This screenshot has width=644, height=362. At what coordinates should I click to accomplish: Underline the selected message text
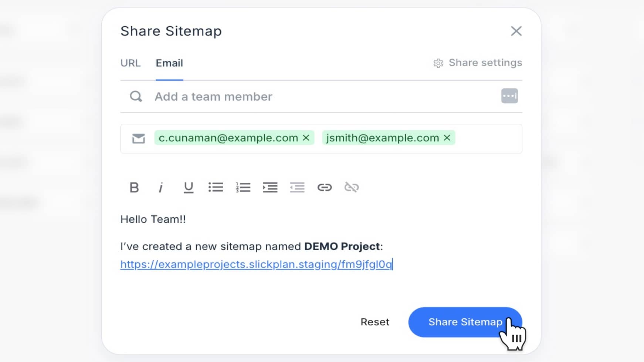(189, 188)
